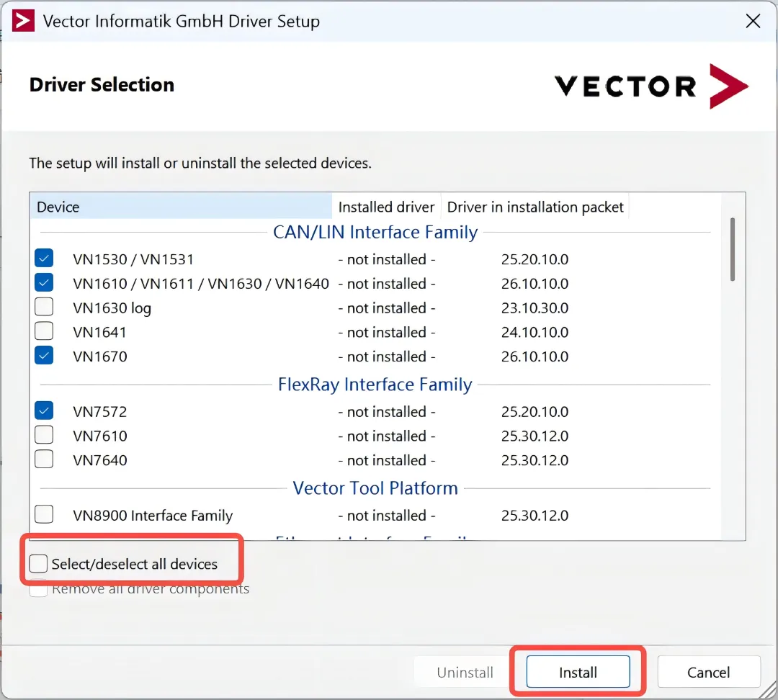Click the Installed driver column header

[386, 207]
